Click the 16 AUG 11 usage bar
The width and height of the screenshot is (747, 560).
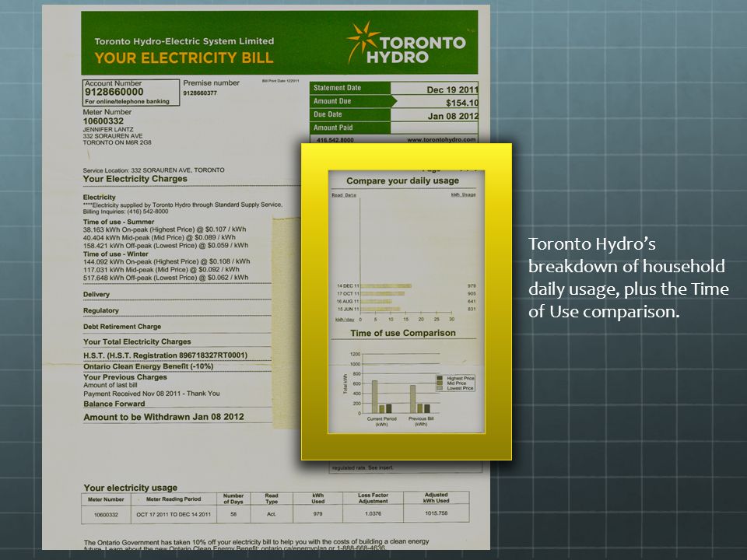[377, 302]
